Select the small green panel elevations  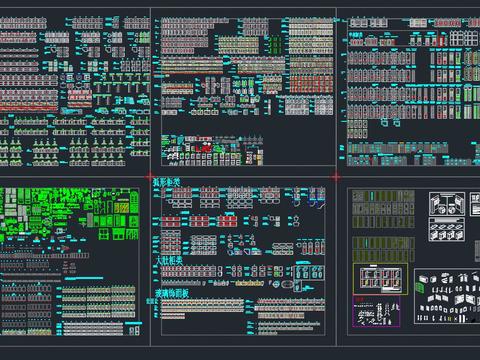click(275, 45)
